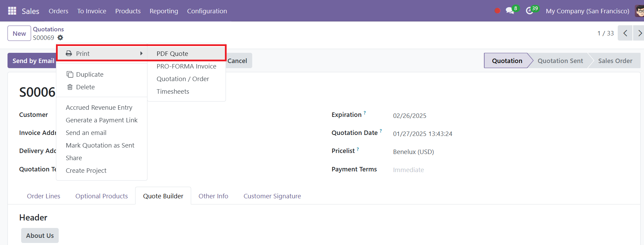Click the red recording indicator dot
Screen dimensions: 644x245
pos(497,11)
